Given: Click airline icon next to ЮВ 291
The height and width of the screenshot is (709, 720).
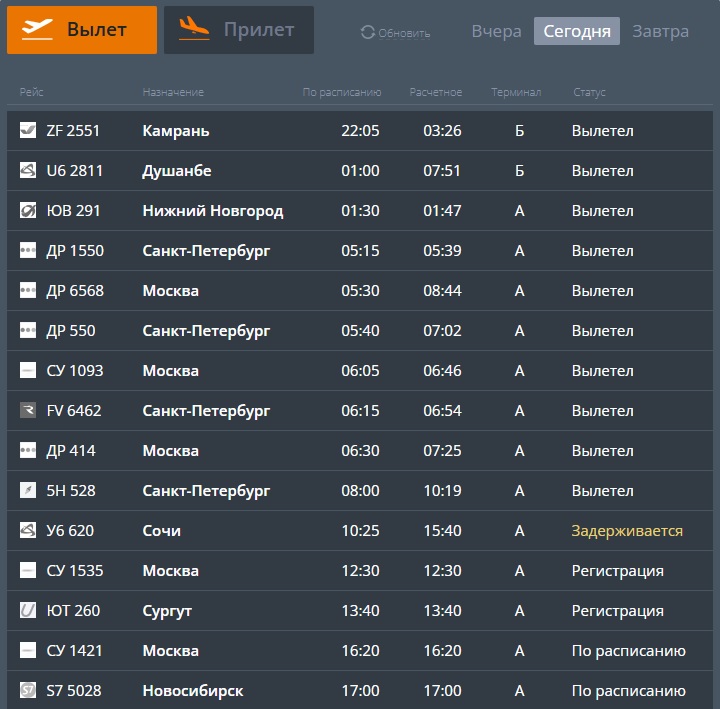Looking at the screenshot, I should (x=28, y=211).
